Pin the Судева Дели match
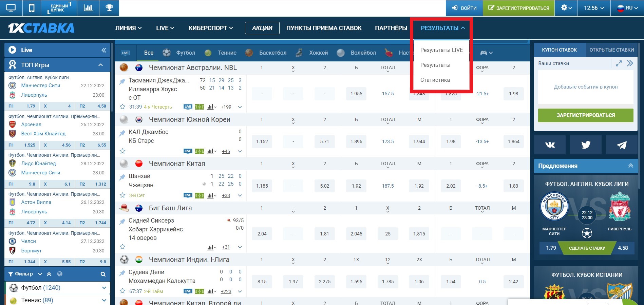 (x=122, y=273)
